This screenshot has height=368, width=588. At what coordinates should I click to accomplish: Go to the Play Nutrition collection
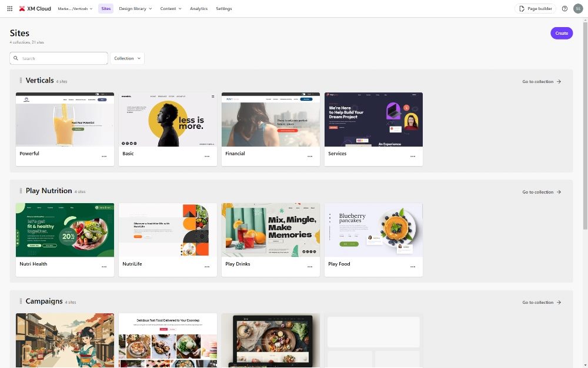[x=542, y=192]
